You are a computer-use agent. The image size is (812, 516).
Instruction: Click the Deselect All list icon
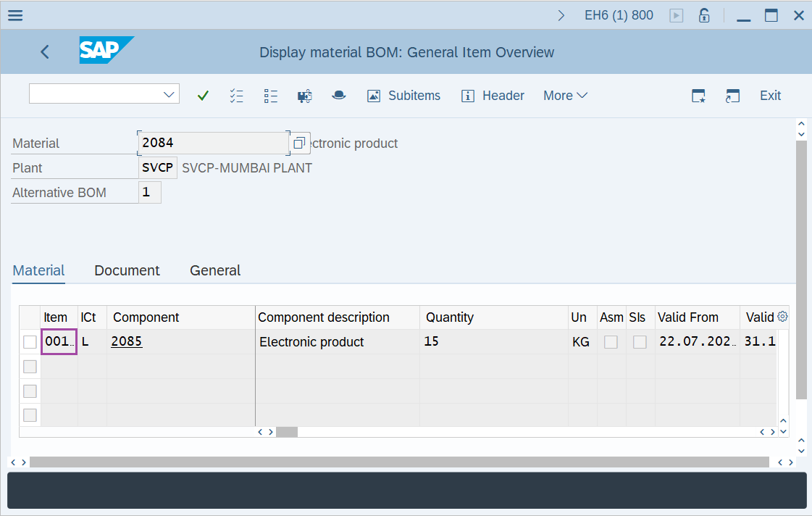(271, 96)
